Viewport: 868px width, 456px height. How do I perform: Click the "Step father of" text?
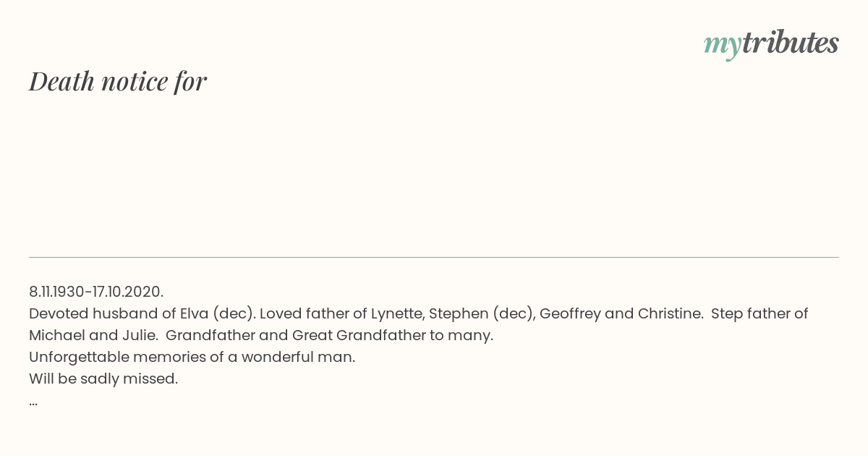tap(759, 314)
